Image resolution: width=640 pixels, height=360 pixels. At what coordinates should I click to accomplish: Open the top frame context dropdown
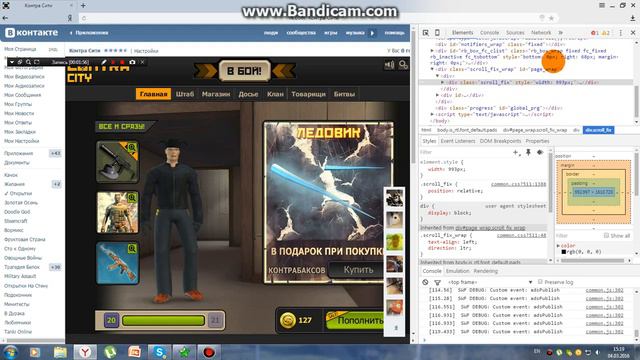coord(490,282)
